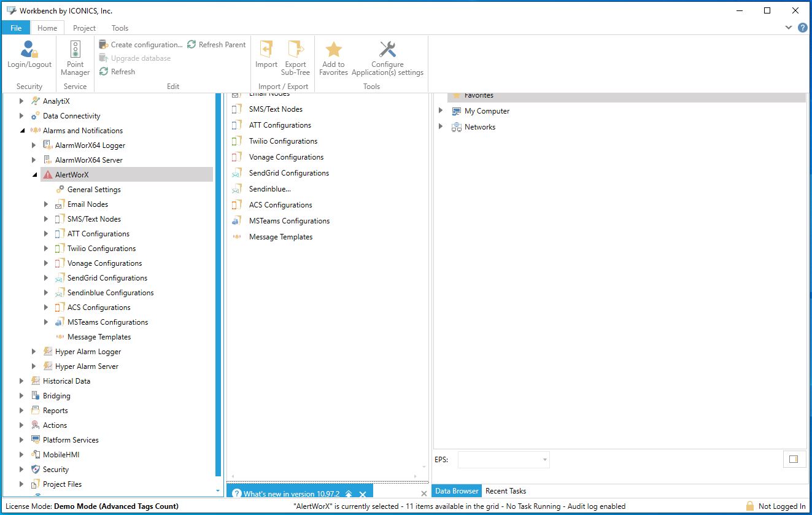Click the help question mark icon
Viewport: 812px width, 515px height.
pyautogui.click(x=802, y=28)
